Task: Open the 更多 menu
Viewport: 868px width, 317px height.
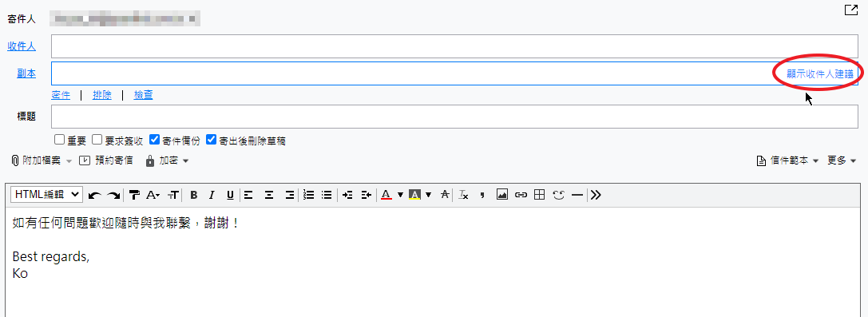Action: coord(842,161)
